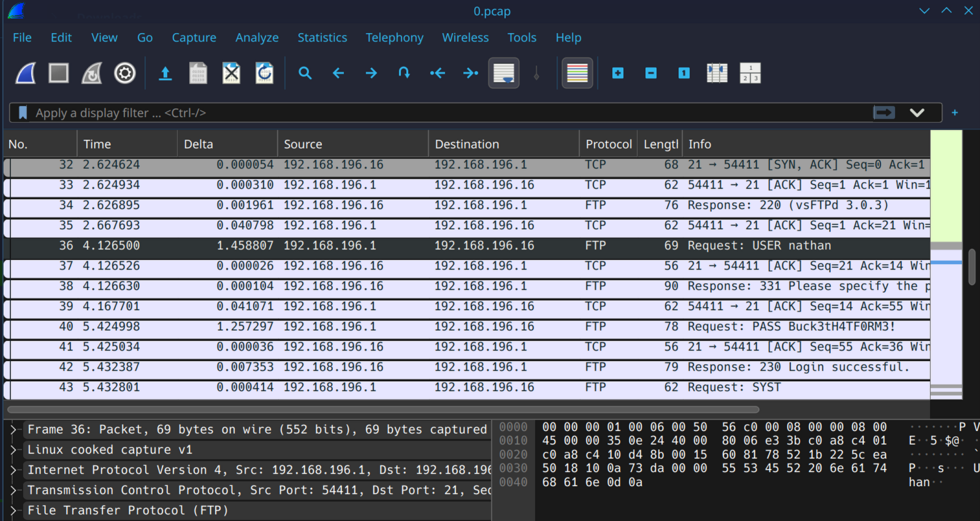Toggle packet list colorization

coord(577,74)
